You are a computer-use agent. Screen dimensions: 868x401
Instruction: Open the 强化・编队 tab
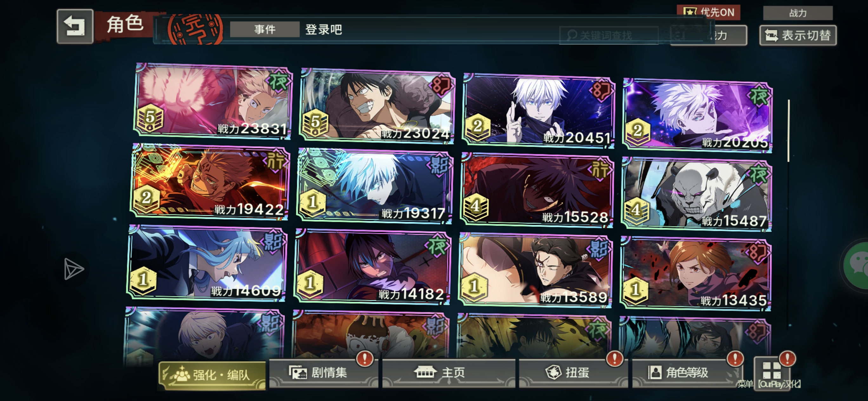click(x=212, y=375)
